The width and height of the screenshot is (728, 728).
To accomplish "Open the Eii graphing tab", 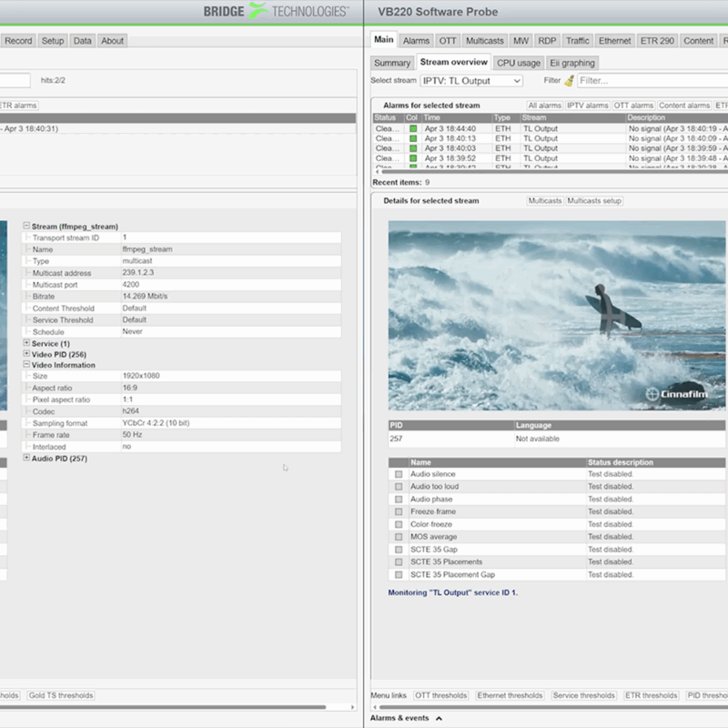I will coord(573,63).
